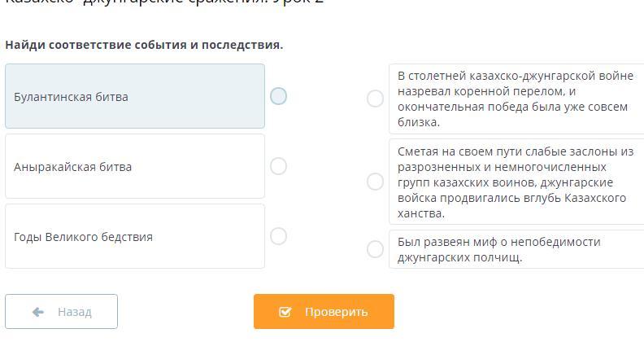Screen dimensions: 644x342
Task: Choose the Годы Великого бедствия event card
Action: tap(135, 236)
